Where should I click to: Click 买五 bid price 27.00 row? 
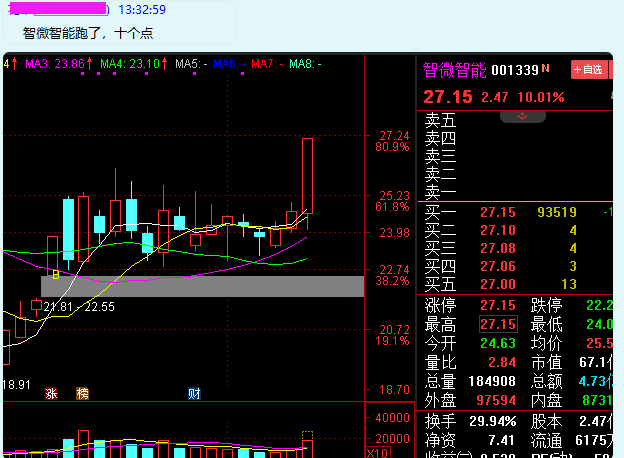(x=515, y=284)
